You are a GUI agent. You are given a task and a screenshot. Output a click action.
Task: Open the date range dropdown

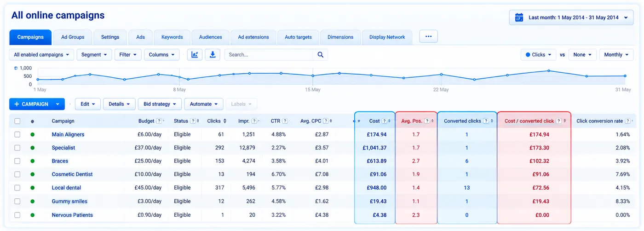[x=571, y=17]
